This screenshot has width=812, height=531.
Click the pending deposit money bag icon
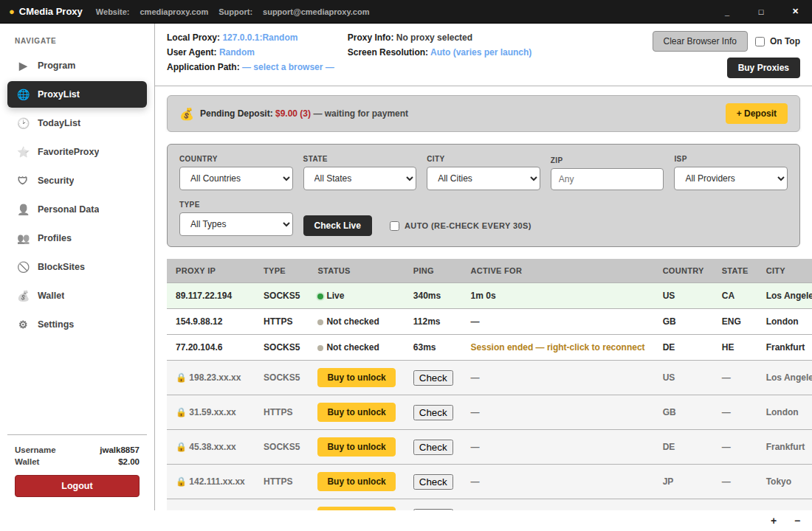[x=187, y=114]
